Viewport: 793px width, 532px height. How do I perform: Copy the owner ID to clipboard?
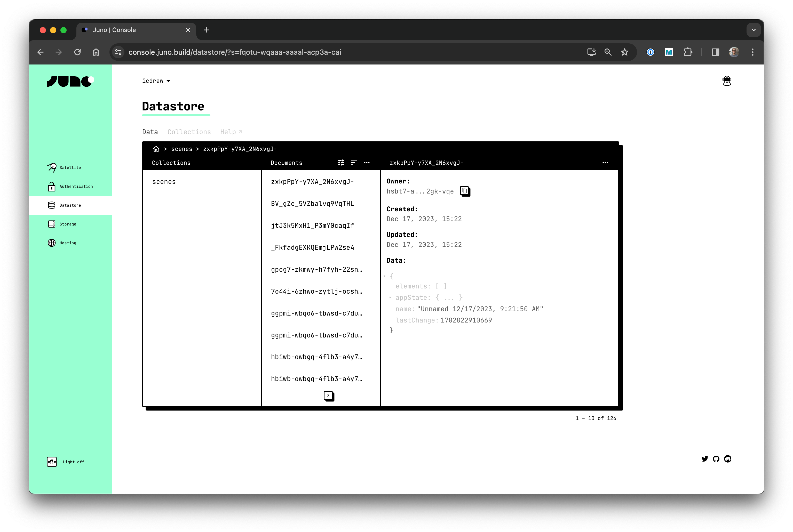click(464, 191)
